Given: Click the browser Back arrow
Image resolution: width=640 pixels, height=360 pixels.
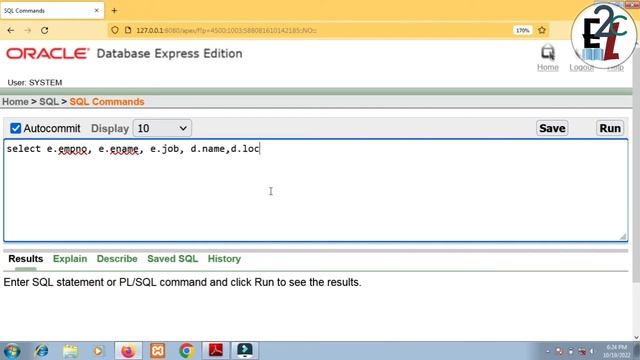Looking at the screenshot, I should (11, 30).
